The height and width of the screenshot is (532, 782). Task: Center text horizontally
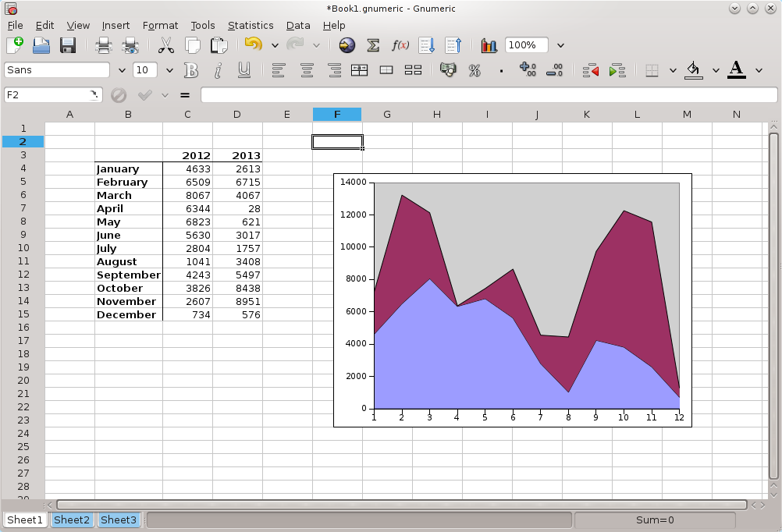tap(307, 70)
